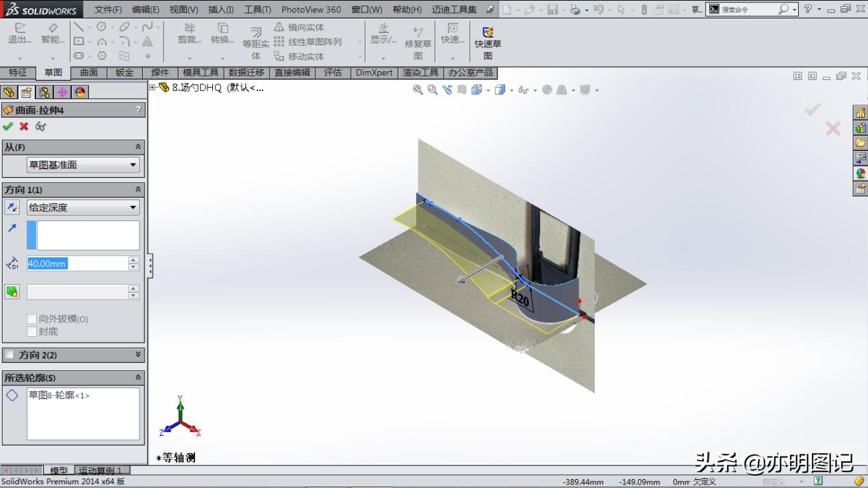Select the 镜向实体 mirror entities tool

(304, 27)
